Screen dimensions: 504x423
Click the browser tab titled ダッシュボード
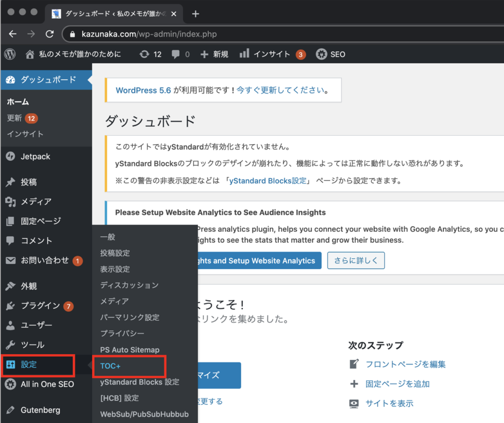point(114,14)
